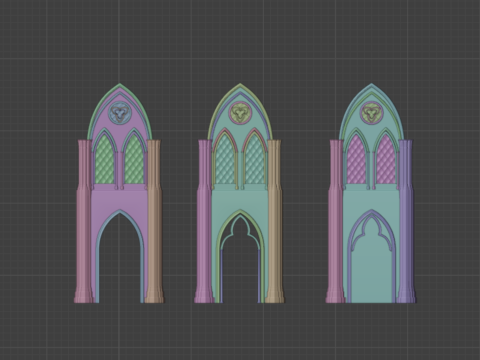This screenshot has height=360, width=480.
Task: Select the right arch's pink left pillar
Action: pos(335,221)
